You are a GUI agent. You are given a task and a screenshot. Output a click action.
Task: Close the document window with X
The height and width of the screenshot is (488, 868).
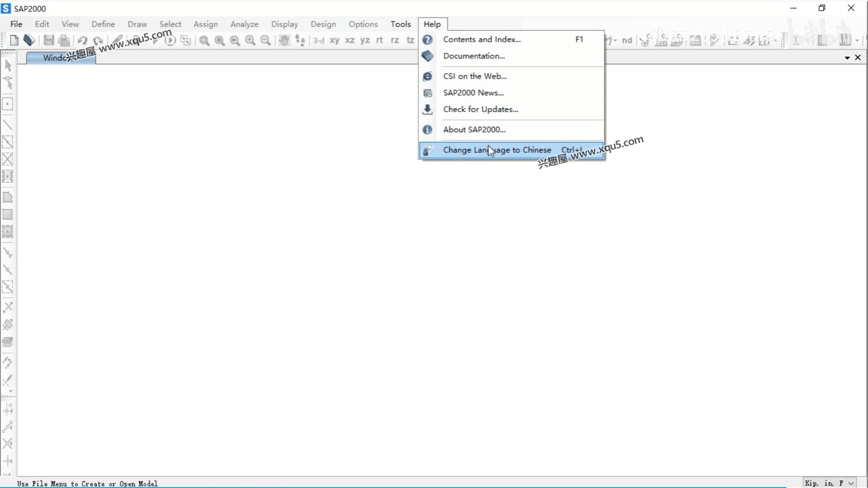tap(858, 57)
